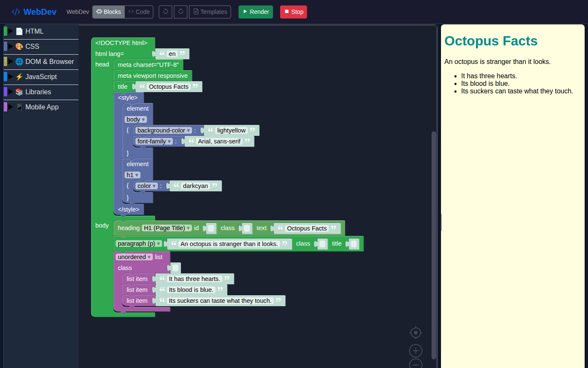The width and height of the screenshot is (588, 368).
Task: Redo the last undone change
Action: (x=181, y=12)
